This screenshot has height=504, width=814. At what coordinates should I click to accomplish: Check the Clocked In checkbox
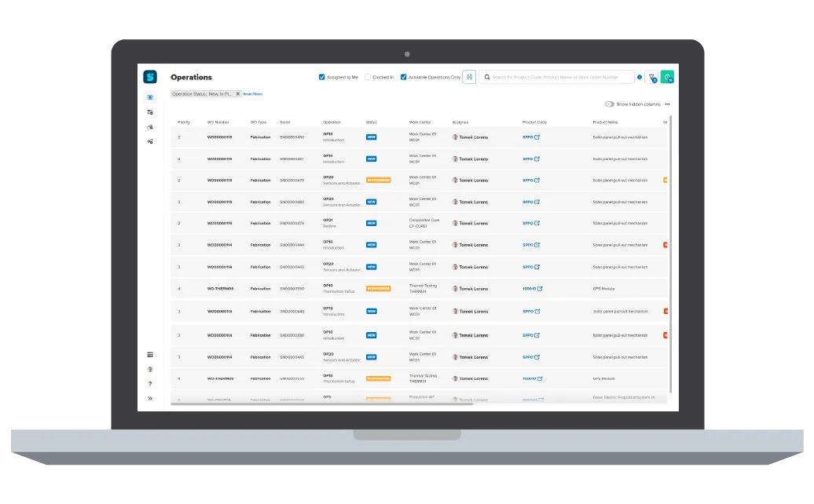click(368, 77)
